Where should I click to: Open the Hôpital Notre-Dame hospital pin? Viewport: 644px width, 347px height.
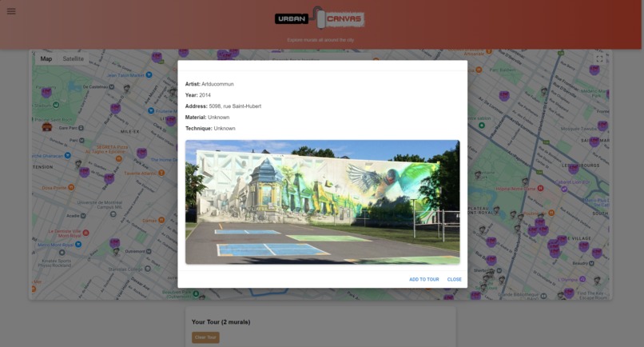click(540, 189)
